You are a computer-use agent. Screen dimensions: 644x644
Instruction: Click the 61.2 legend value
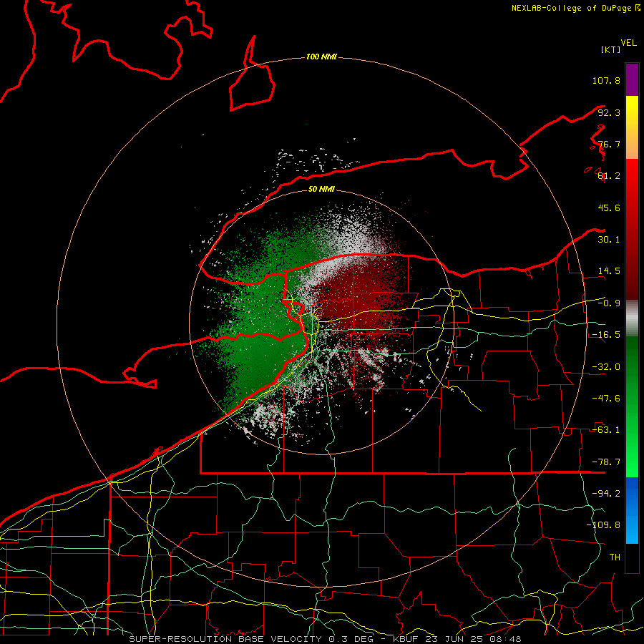(x=609, y=176)
